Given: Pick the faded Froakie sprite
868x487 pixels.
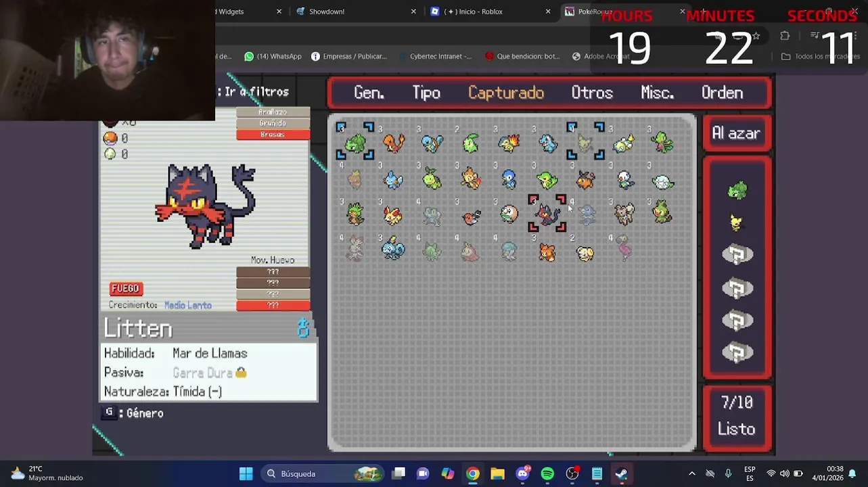Looking at the screenshot, I should (x=432, y=215).
